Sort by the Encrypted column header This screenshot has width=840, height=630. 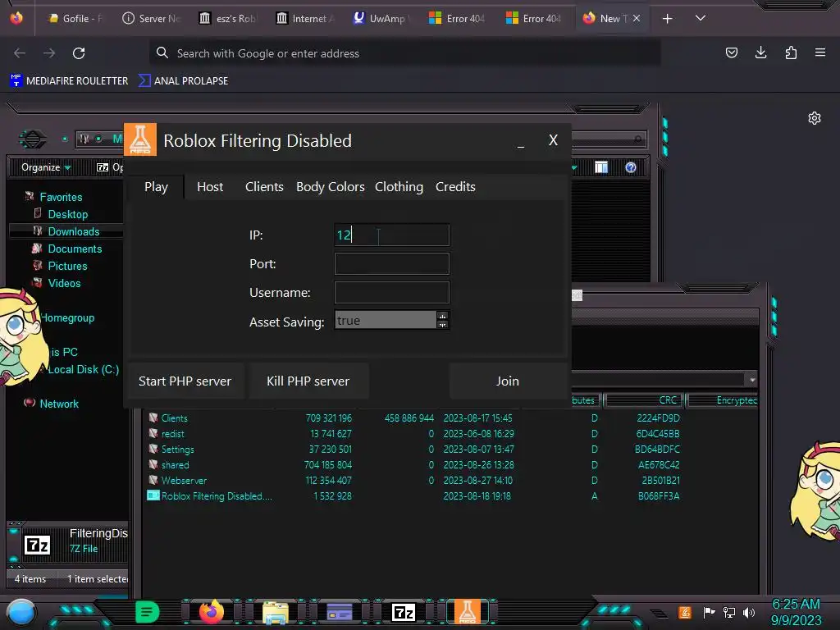pos(724,400)
